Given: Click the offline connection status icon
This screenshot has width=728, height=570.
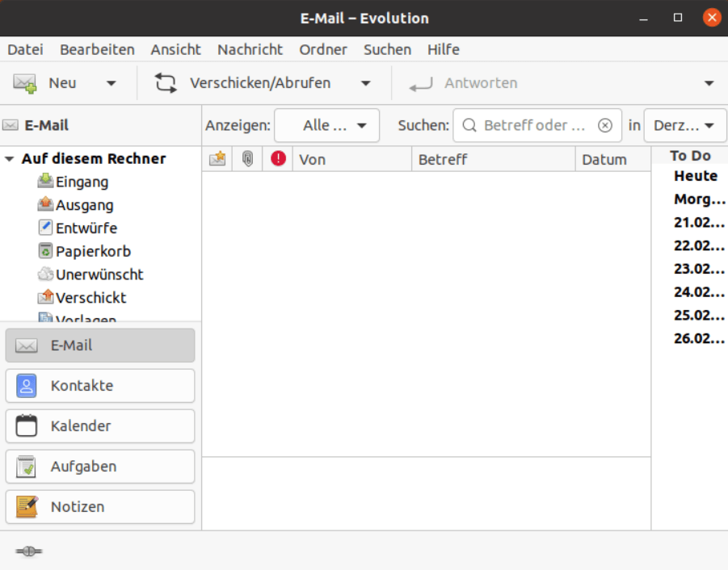Looking at the screenshot, I should 29,551.
